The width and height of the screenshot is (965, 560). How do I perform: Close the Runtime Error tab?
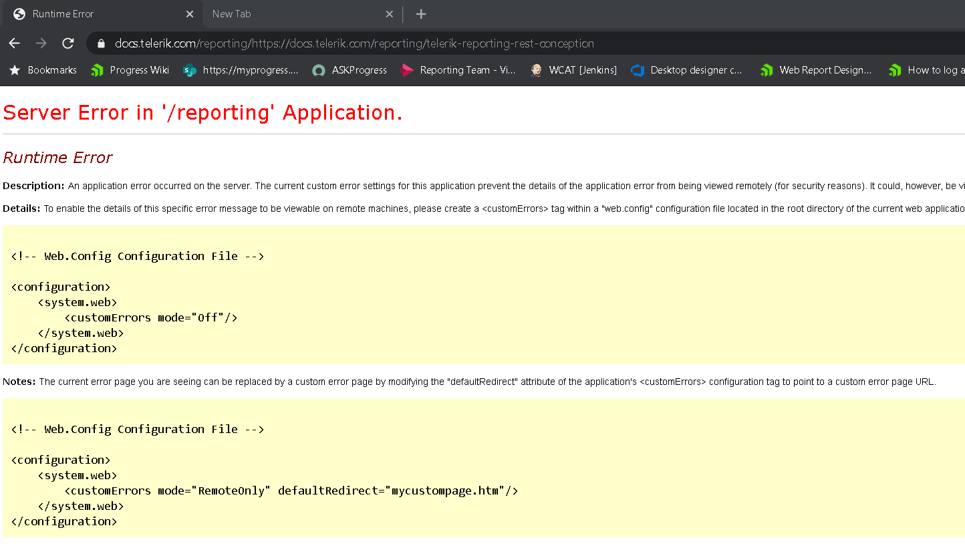pos(190,14)
